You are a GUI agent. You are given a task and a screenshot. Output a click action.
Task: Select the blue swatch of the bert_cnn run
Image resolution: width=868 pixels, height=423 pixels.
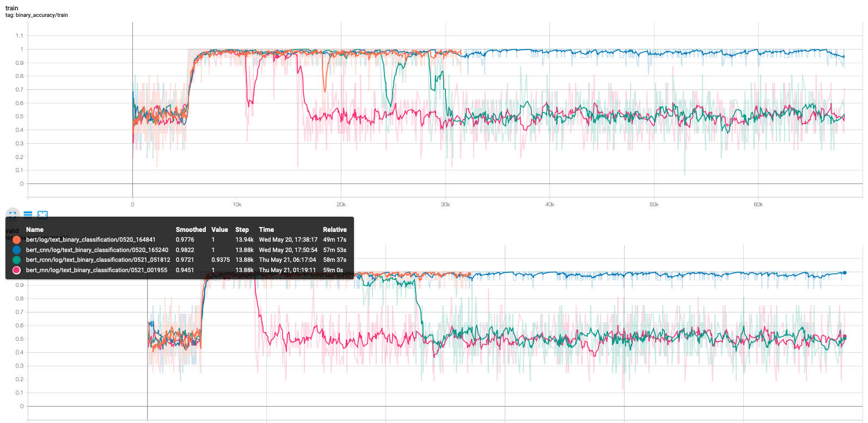pyautogui.click(x=17, y=250)
